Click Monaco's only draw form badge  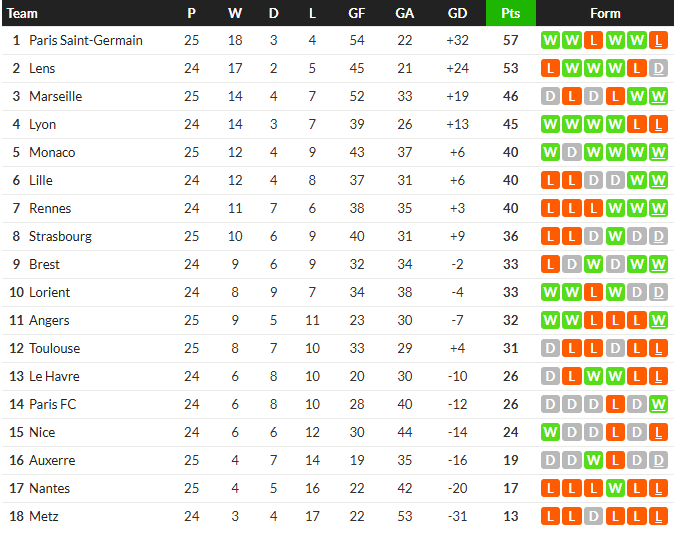coord(571,152)
